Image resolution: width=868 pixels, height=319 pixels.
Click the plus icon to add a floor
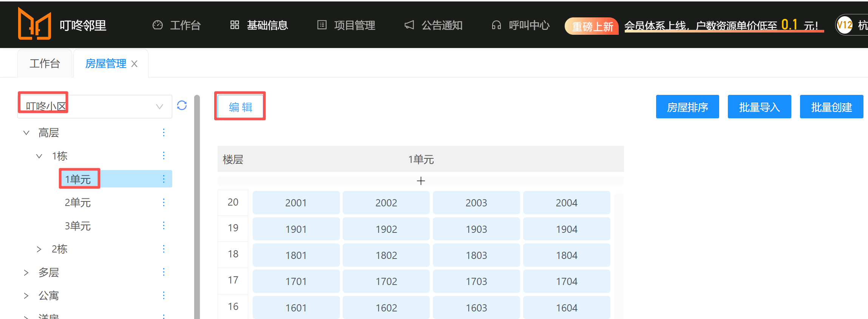coord(421,181)
